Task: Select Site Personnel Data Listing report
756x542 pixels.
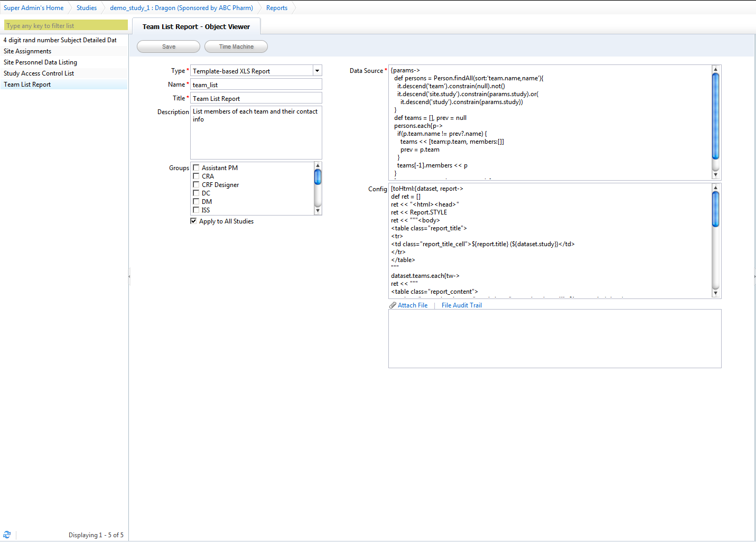Action: tap(64, 62)
